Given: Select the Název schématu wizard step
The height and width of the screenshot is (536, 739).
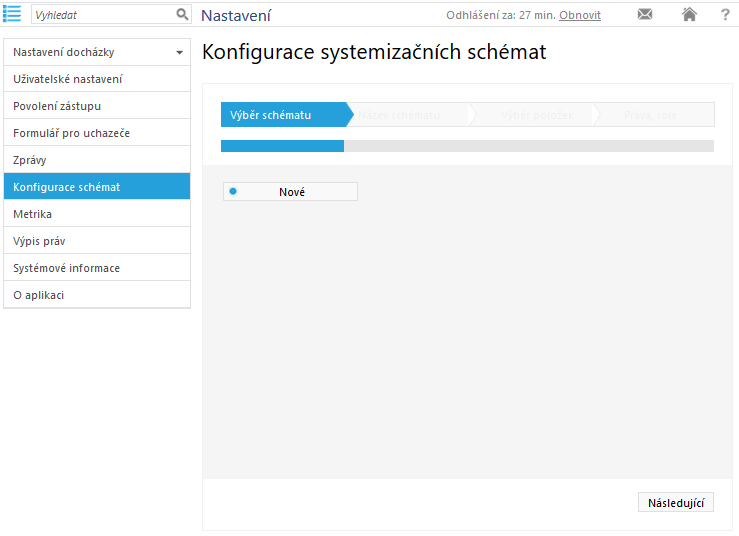Looking at the screenshot, I should point(410,115).
